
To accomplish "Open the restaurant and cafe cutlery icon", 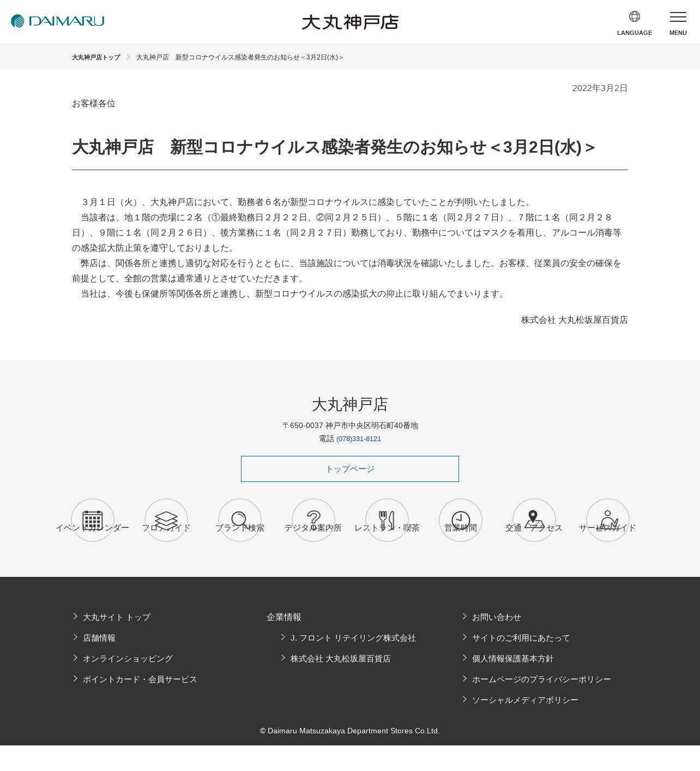I will coord(387,520).
